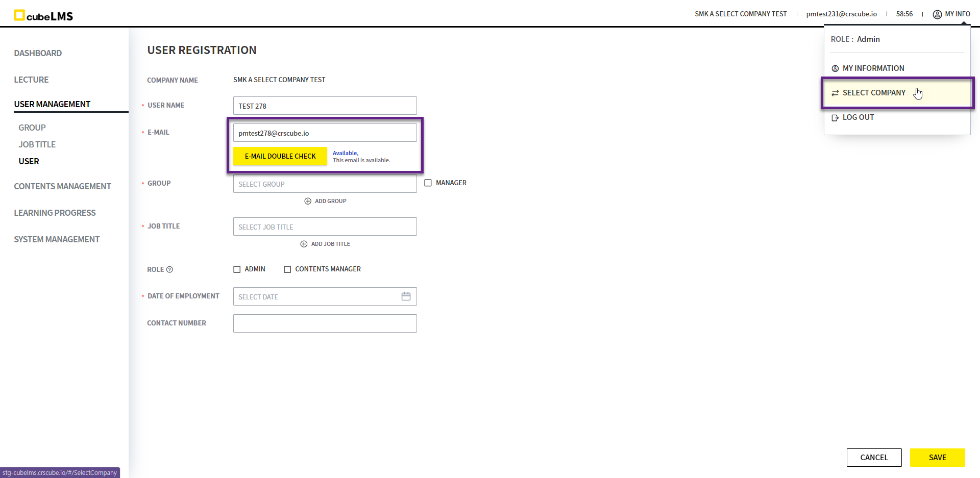Click the ROLE help question icon
The width and height of the screenshot is (980, 478).
pyautogui.click(x=170, y=269)
